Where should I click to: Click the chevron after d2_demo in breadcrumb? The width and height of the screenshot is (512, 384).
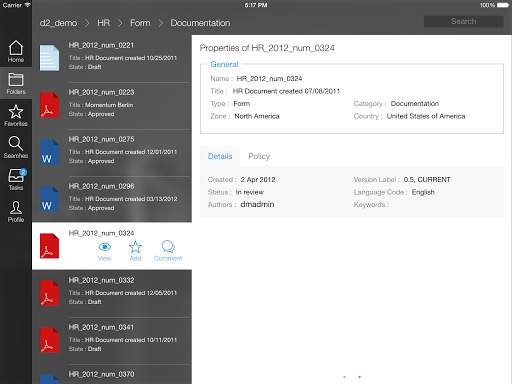[x=87, y=23]
